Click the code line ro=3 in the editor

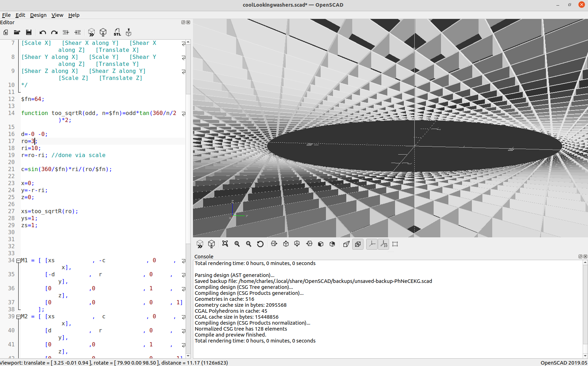pyautogui.click(x=29, y=141)
